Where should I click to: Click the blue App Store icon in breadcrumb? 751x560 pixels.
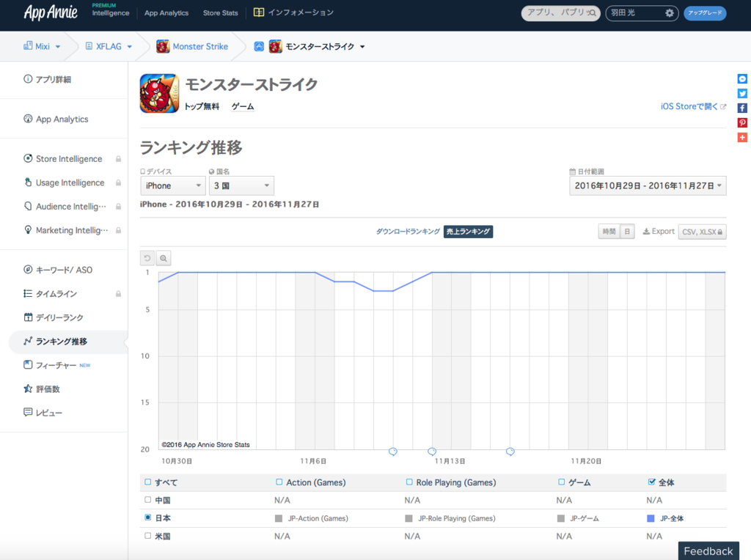tap(259, 46)
